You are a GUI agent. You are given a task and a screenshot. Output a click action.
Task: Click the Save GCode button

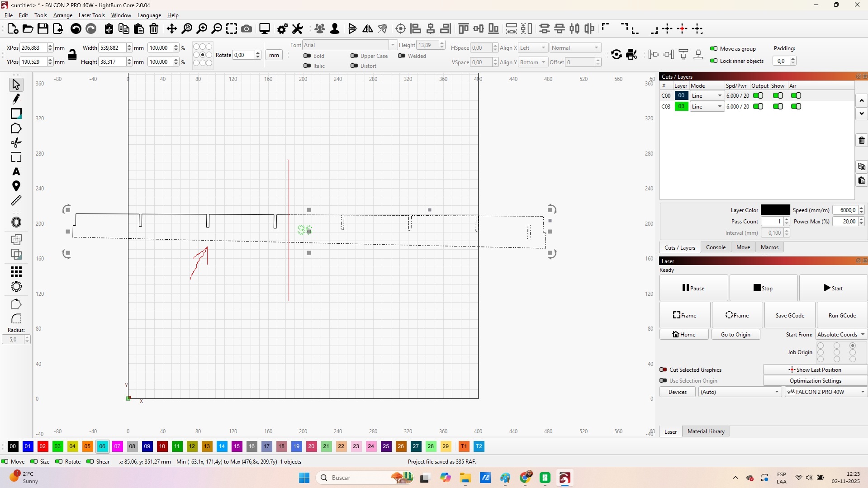pos(790,316)
